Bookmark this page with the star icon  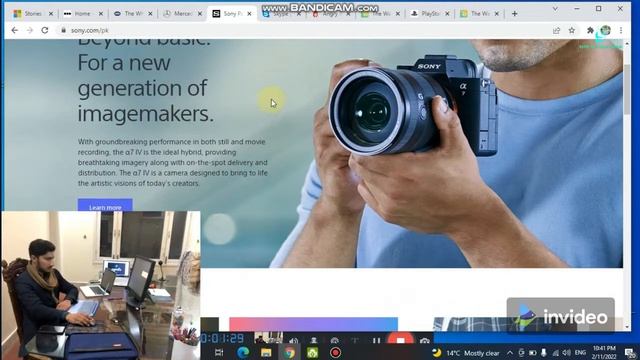[571, 30]
